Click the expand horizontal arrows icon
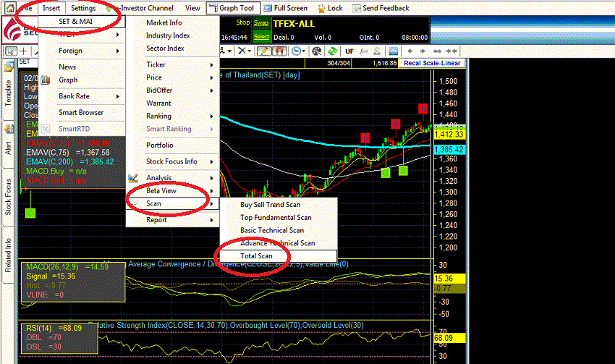 tap(437, 51)
